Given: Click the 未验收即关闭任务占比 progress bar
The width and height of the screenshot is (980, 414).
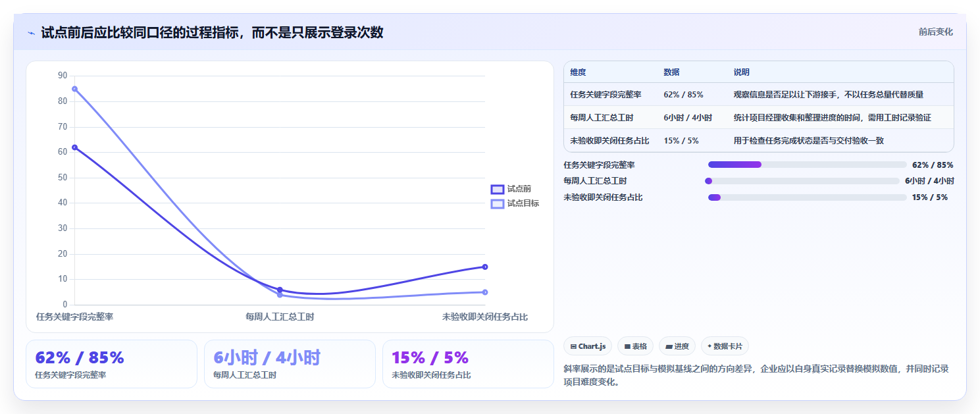Looking at the screenshot, I should coord(807,197).
